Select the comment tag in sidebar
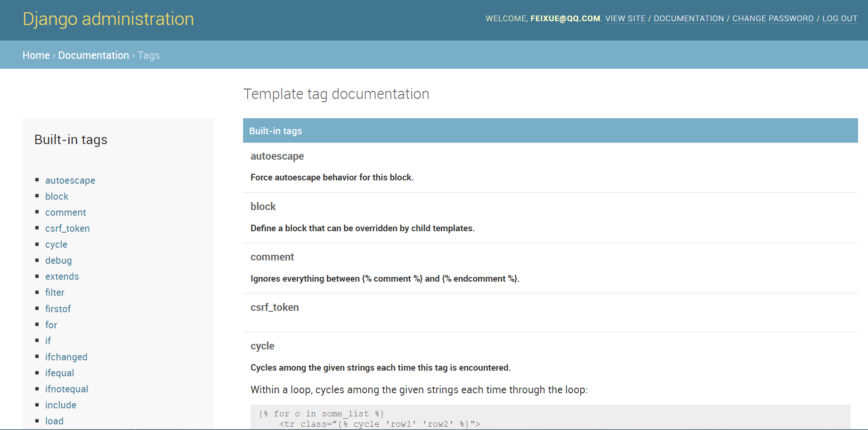The height and width of the screenshot is (430, 868). point(65,212)
